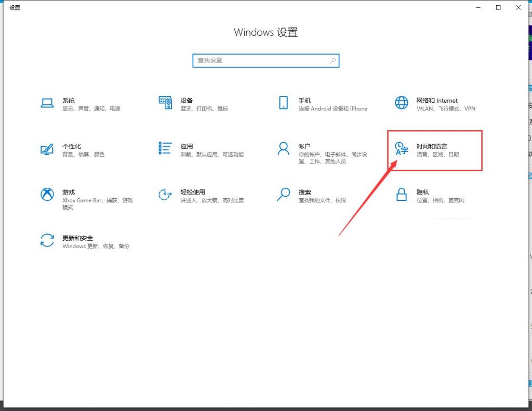The image size is (532, 411).
Task: Open the 隐私 padlock icon
Action: click(402, 195)
